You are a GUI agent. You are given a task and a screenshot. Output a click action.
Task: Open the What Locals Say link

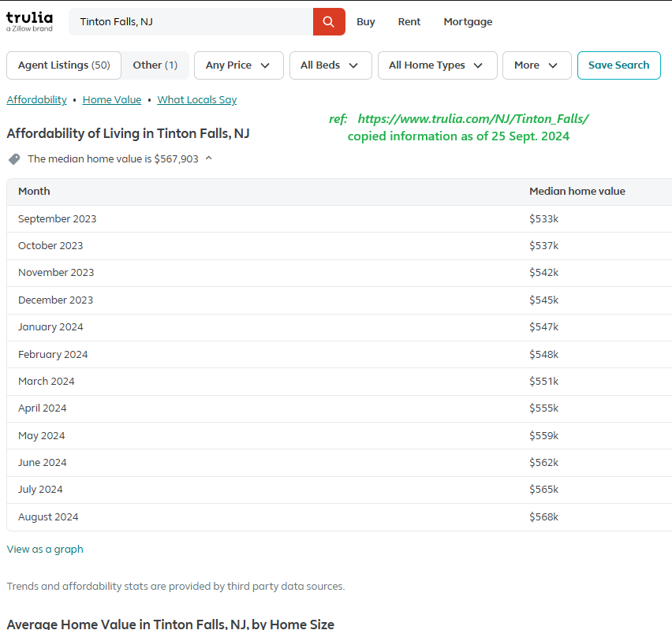[196, 99]
